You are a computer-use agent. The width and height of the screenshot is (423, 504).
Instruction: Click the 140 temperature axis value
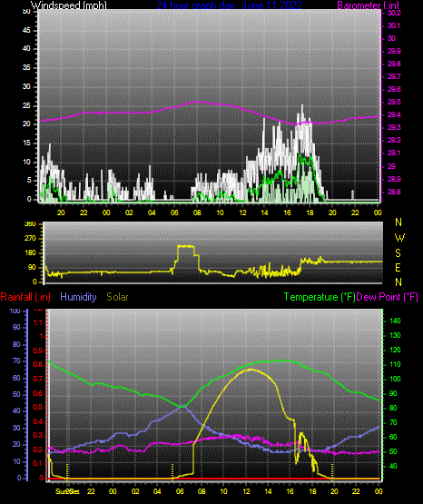395,321
